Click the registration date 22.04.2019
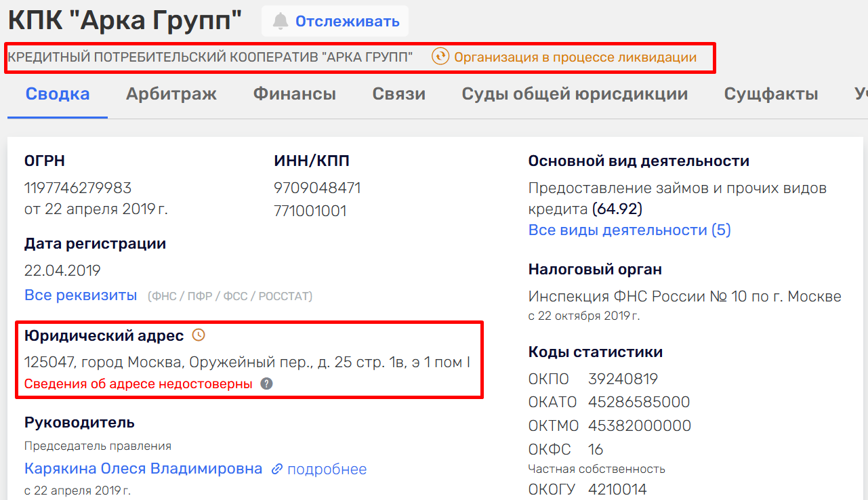 coord(62,271)
